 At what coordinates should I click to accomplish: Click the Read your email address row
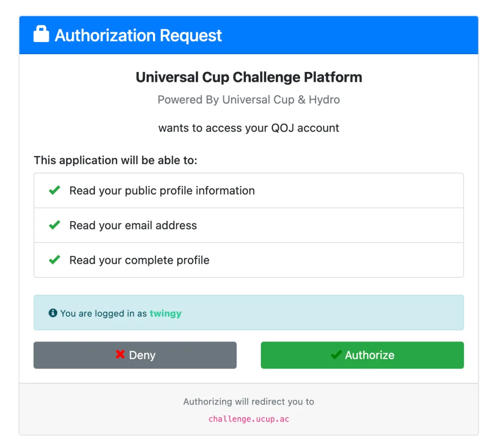click(x=249, y=225)
